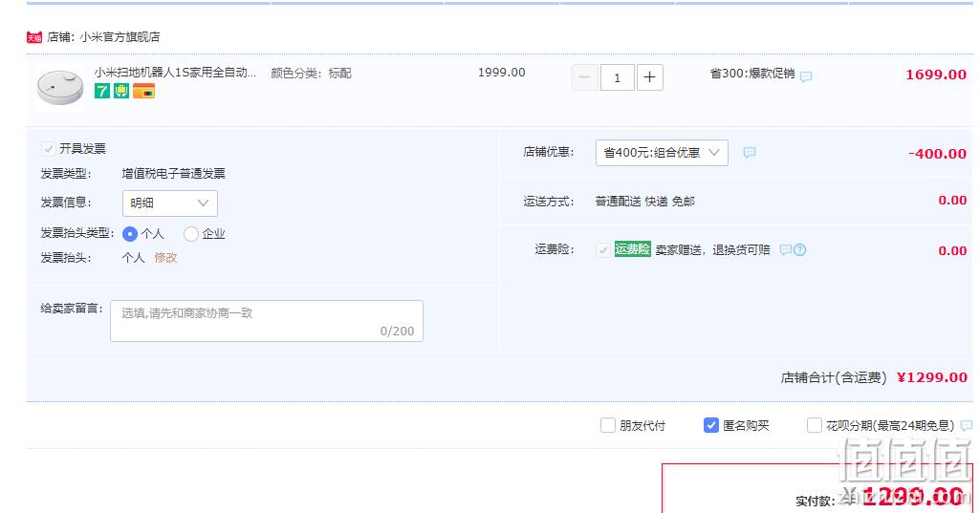
Task: Click the info bubble beside 店铺优惠 dropdown
Action: point(750,153)
